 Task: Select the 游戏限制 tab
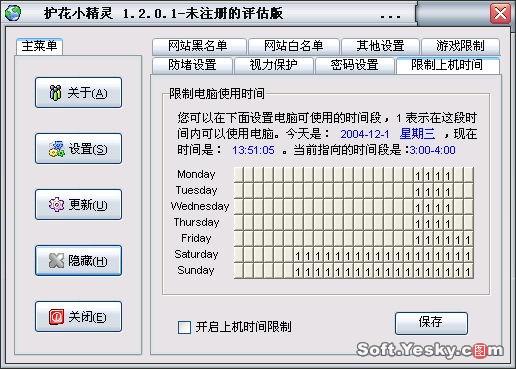click(x=460, y=46)
